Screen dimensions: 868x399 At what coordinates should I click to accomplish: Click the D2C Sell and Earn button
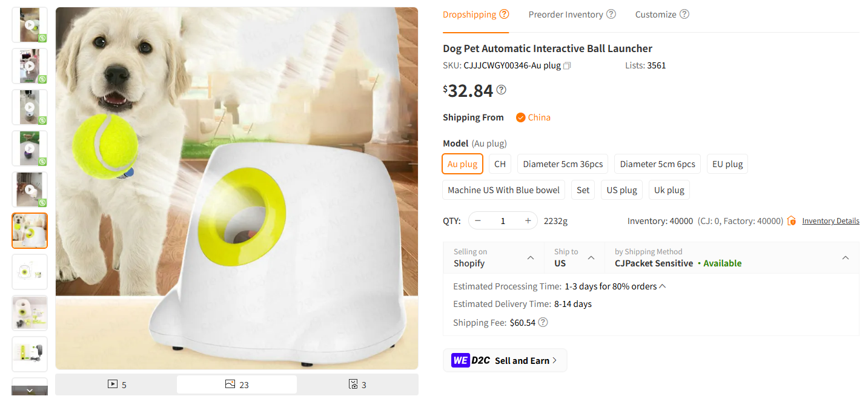pyautogui.click(x=505, y=360)
